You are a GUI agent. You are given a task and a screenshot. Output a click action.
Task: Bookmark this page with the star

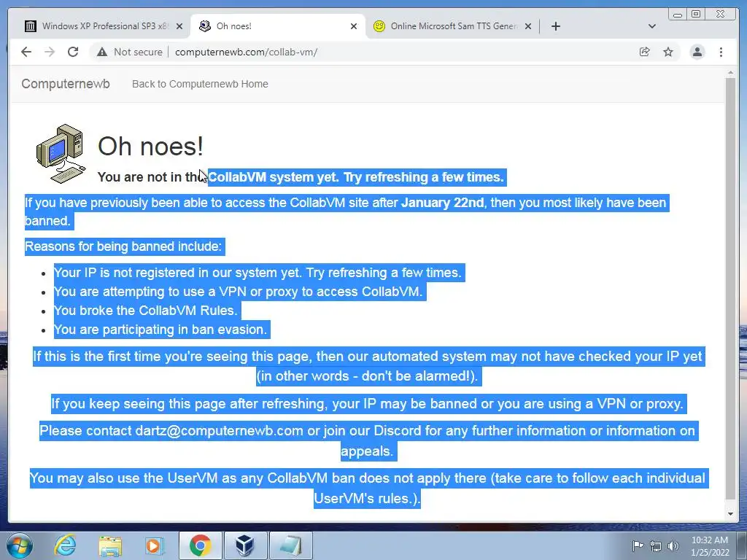[668, 52]
